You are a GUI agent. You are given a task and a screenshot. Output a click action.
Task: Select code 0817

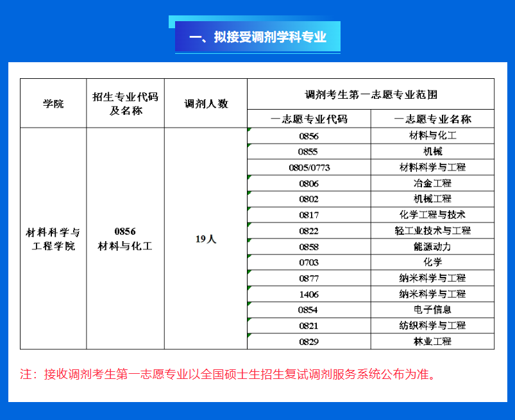[x=309, y=215]
